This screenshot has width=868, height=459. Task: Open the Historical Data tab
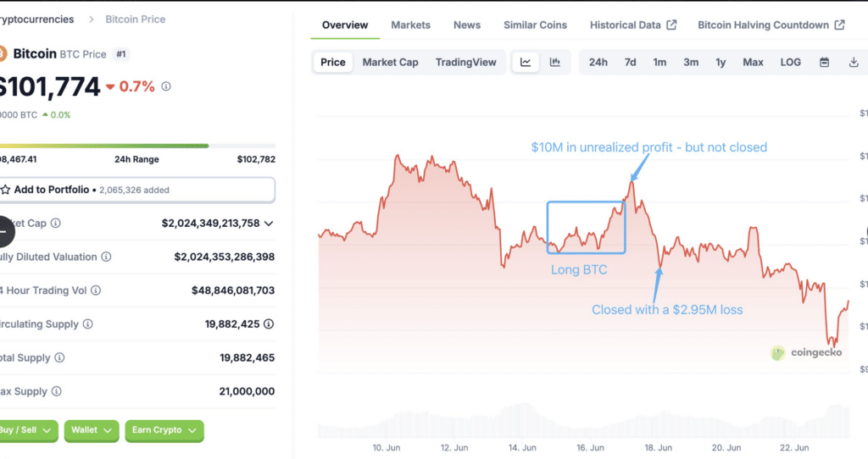click(x=632, y=25)
